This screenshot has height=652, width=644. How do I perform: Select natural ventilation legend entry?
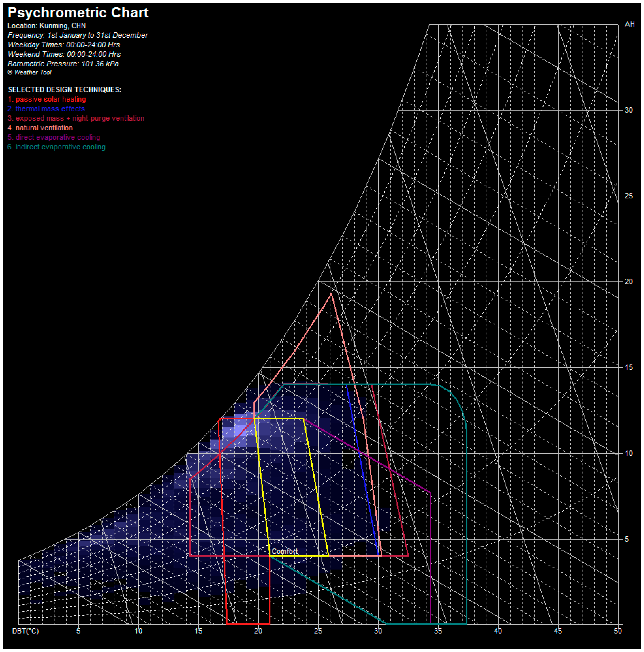40,128
